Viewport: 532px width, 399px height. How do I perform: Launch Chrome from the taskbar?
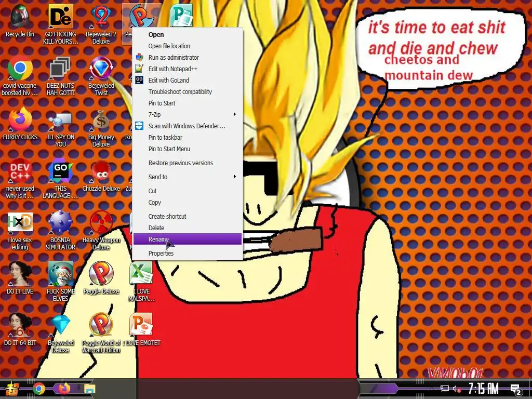[x=38, y=389]
